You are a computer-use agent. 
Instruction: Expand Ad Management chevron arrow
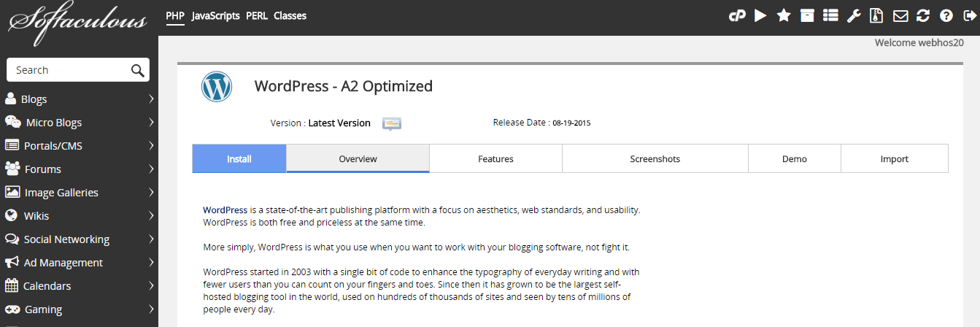151,263
